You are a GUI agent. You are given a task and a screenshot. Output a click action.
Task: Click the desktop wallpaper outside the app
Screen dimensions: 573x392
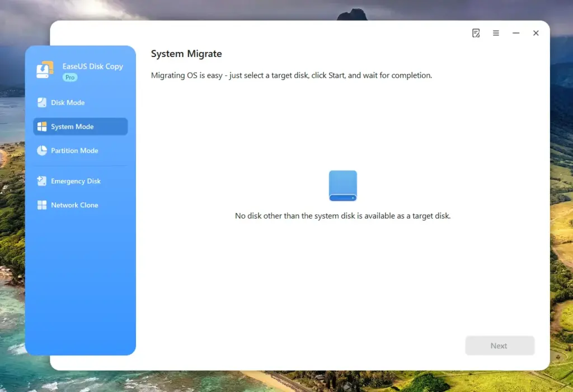[x=22, y=336]
